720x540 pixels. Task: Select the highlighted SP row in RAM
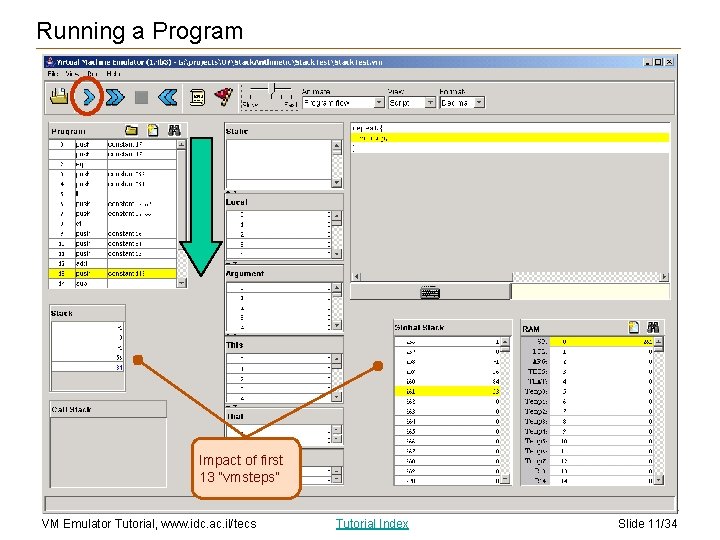(587, 342)
